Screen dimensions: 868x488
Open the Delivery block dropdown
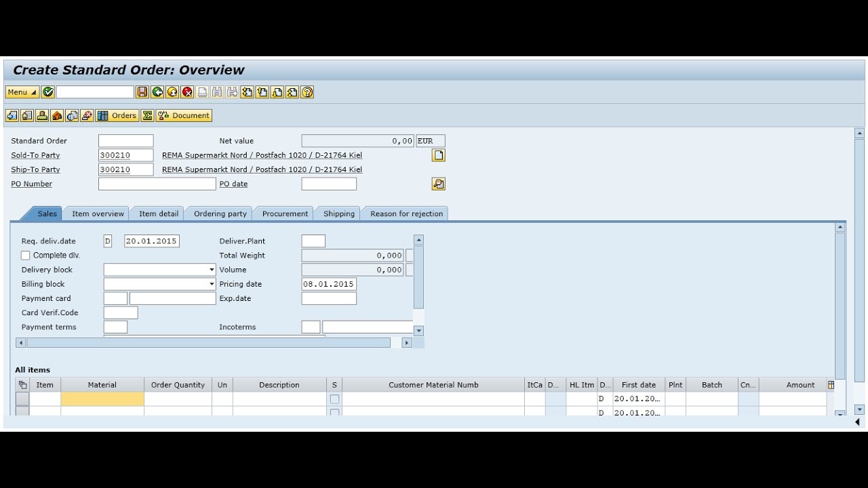coord(212,270)
